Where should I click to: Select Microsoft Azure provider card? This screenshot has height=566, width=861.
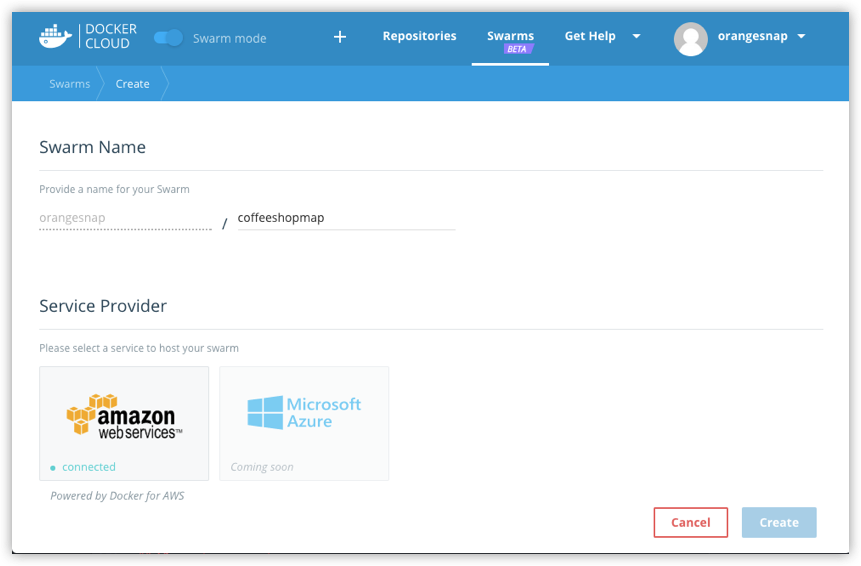[304, 423]
